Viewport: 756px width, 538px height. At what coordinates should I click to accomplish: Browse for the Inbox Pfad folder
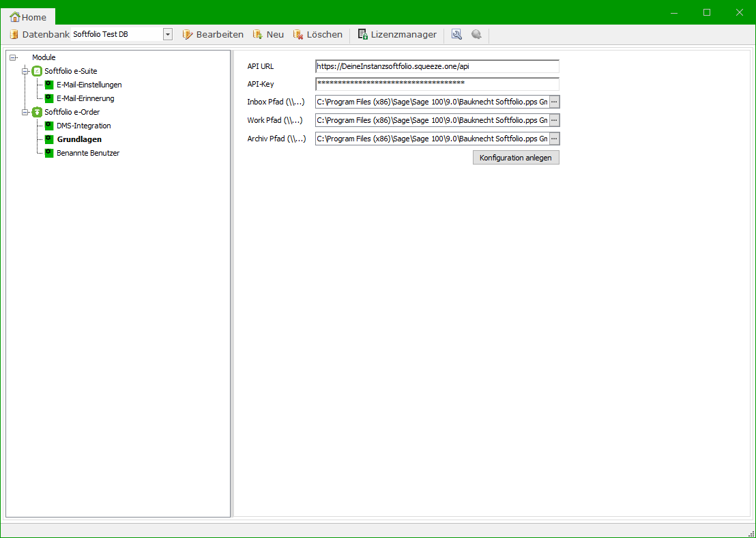[x=554, y=102]
